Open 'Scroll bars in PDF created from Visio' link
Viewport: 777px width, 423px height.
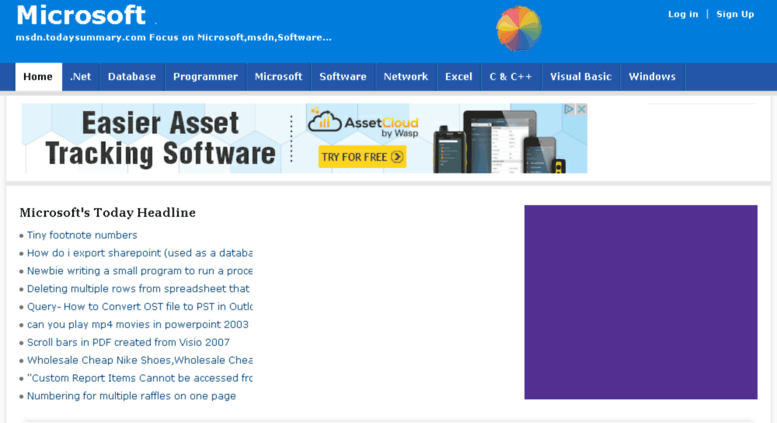pos(128,342)
